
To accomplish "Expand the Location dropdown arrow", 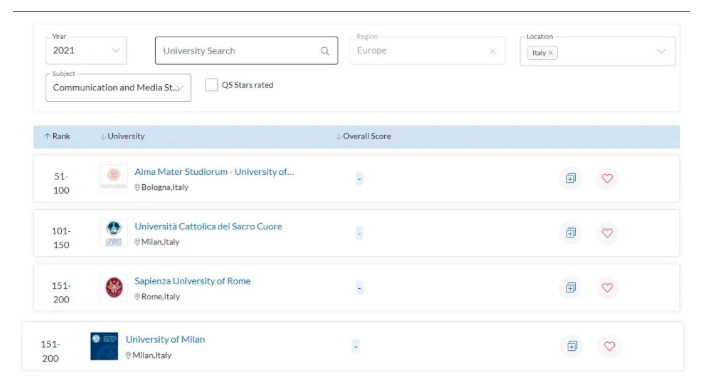I will pyautogui.click(x=661, y=51).
